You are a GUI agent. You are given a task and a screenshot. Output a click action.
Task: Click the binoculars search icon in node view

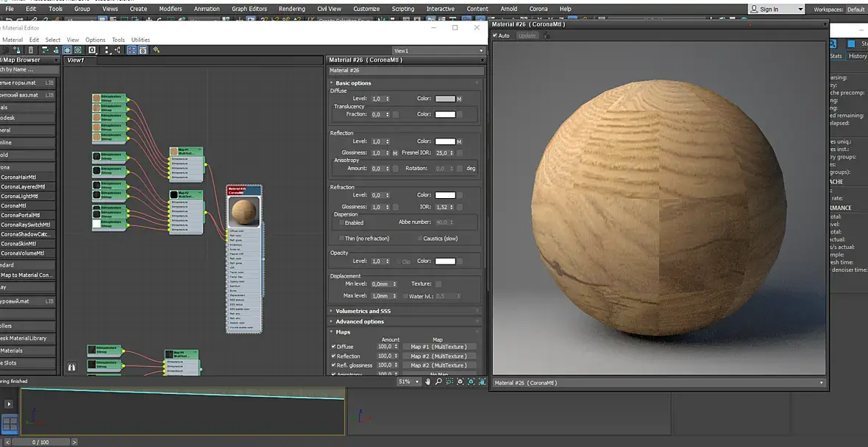71,366
